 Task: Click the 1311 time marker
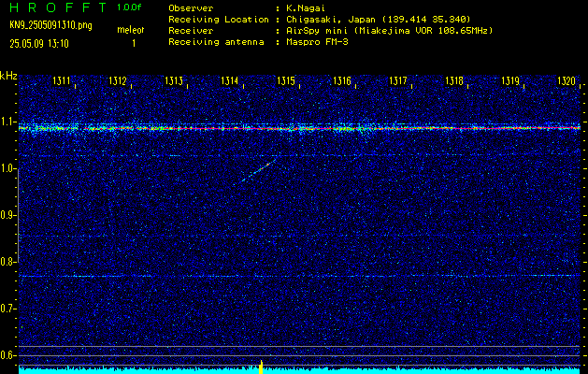coord(62,80)
